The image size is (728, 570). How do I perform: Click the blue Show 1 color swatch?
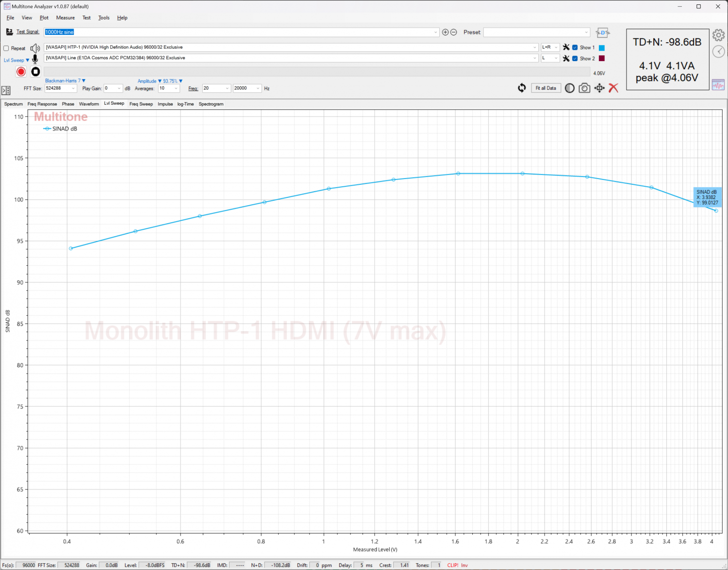[x=602, y=48]
